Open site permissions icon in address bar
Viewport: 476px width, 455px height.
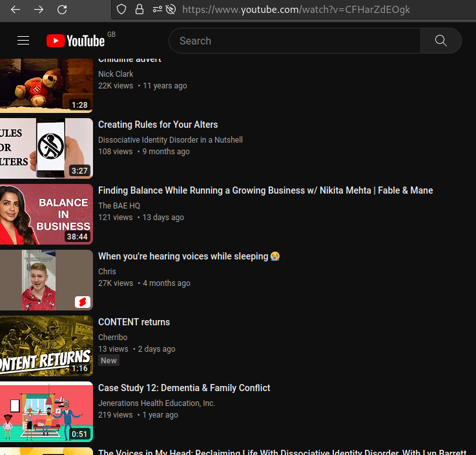coord(157,10)
